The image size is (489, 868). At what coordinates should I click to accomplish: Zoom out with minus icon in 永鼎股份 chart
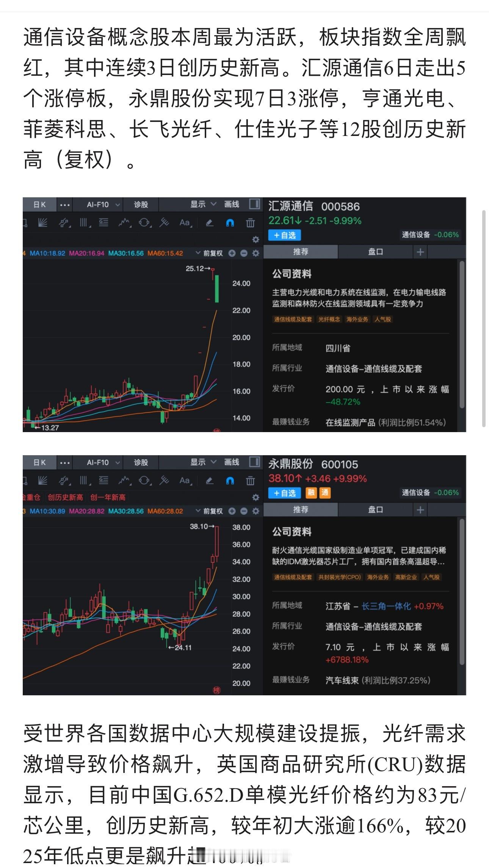pyautogui.click(x=244, y=511)
